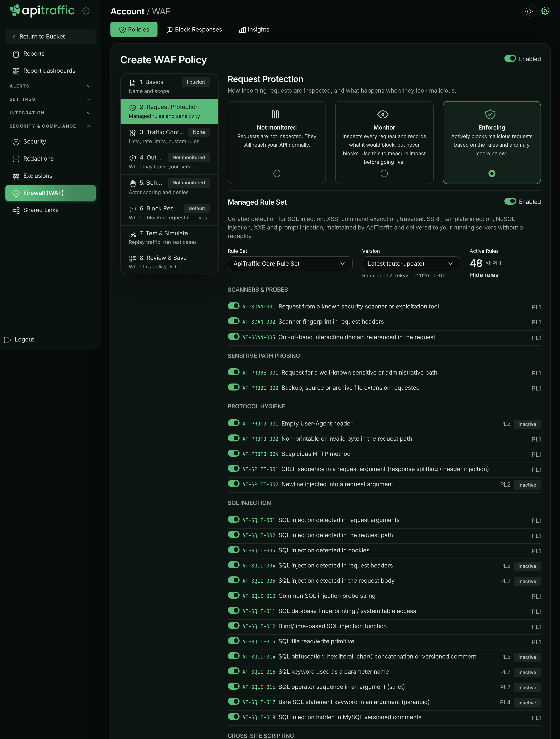The height and width of the screenshot is (739, 560).
Task: Go to step 6. Block Responses
Action: click(169, 213)
